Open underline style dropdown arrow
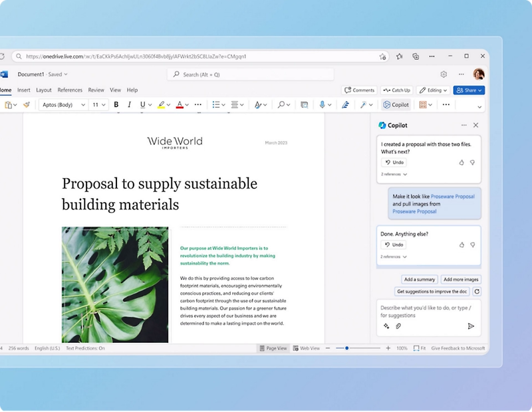Image resolution: width=532 pixels, height=412 pixels. (150, 105)
